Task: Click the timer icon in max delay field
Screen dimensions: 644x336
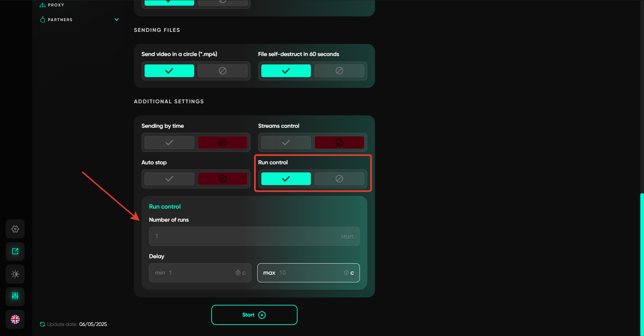Action: 346,273
